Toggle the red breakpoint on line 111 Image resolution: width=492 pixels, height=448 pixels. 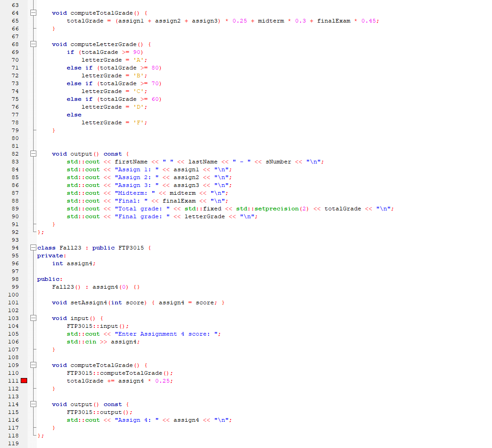[x=23, y=381]
